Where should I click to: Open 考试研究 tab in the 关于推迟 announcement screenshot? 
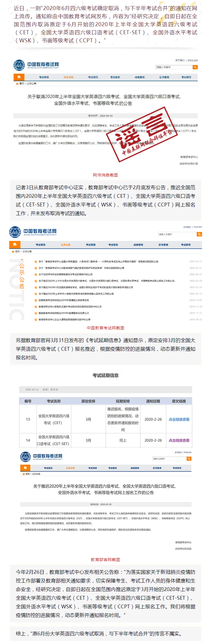[x=177, y=468]
